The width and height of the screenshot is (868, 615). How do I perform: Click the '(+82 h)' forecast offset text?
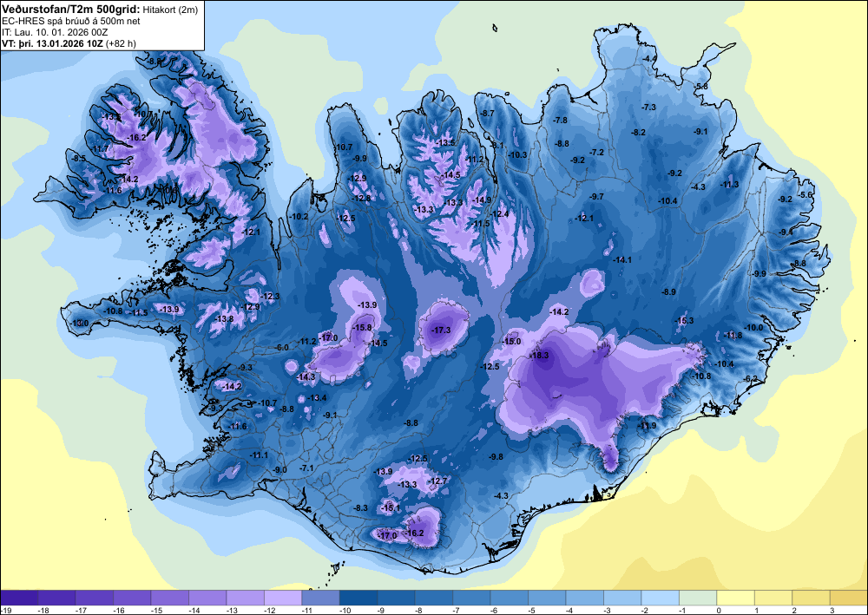[122, 43]
